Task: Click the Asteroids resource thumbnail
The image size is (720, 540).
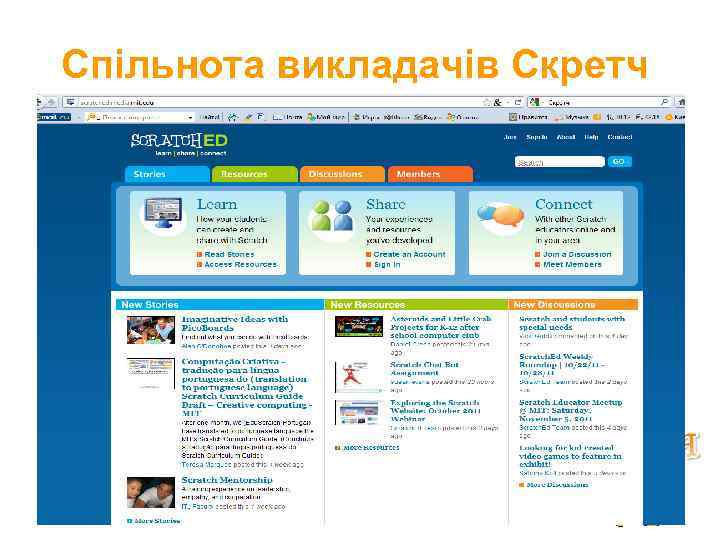Action: pyautogui.click(x=359, y=326)
